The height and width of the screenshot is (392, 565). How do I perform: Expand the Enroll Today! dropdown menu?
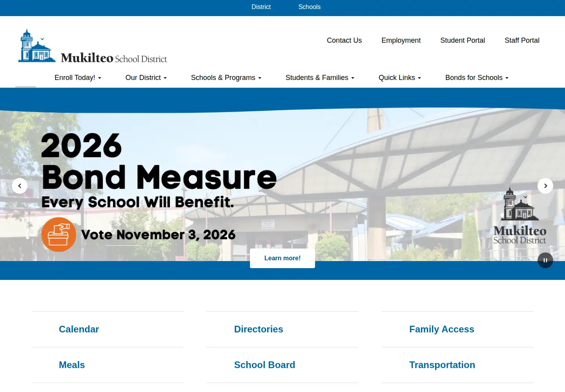78,78
